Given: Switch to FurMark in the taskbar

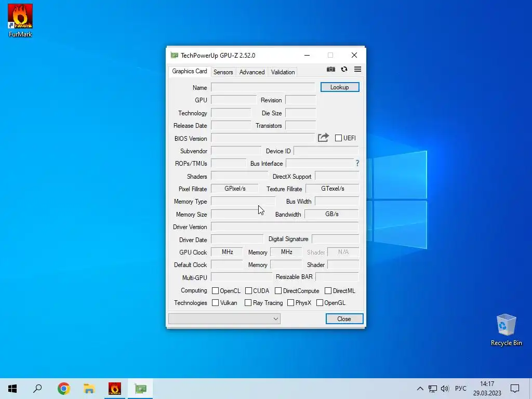Looking at the screenshot, I should point(115,389).
